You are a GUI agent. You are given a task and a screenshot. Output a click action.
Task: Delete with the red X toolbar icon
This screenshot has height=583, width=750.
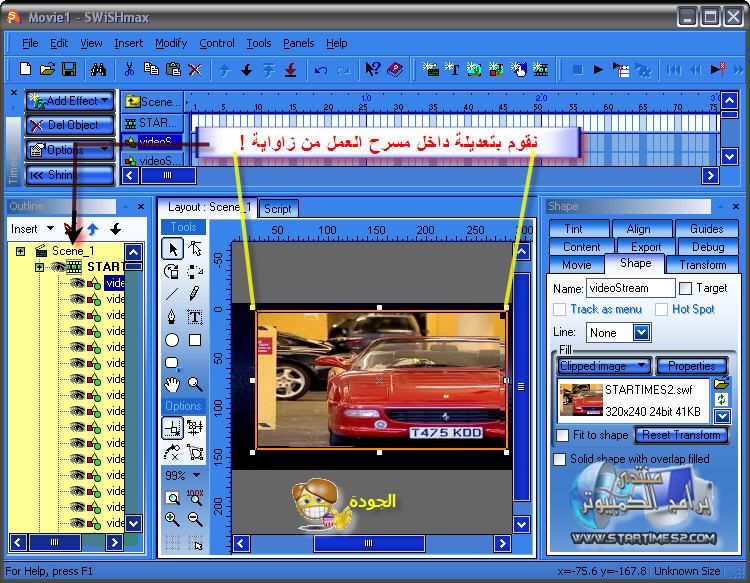[195, 70]
